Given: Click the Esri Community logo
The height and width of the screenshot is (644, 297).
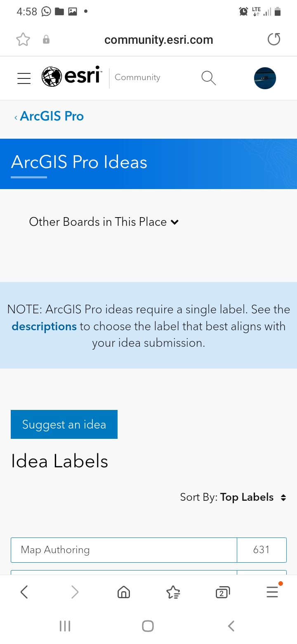Looking at the screenshot, I should pyautogui.click(x=70, y=77).
